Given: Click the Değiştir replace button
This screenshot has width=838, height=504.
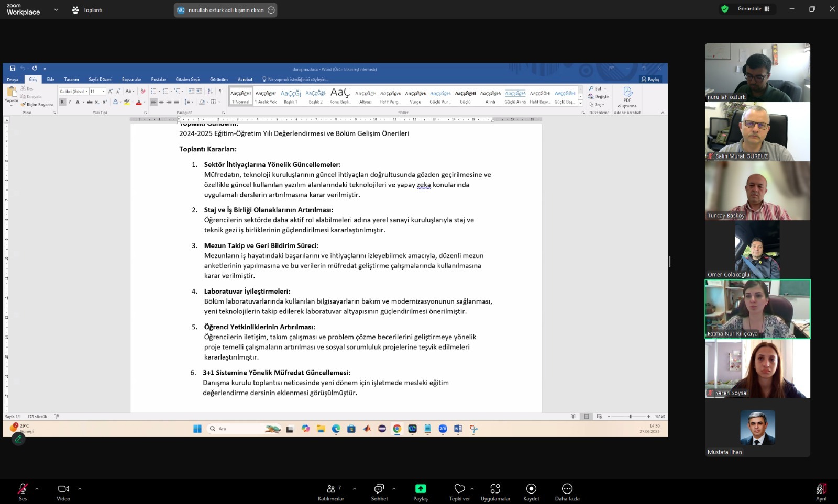Looking at the screenshot, I should click(x=599, y=97).
